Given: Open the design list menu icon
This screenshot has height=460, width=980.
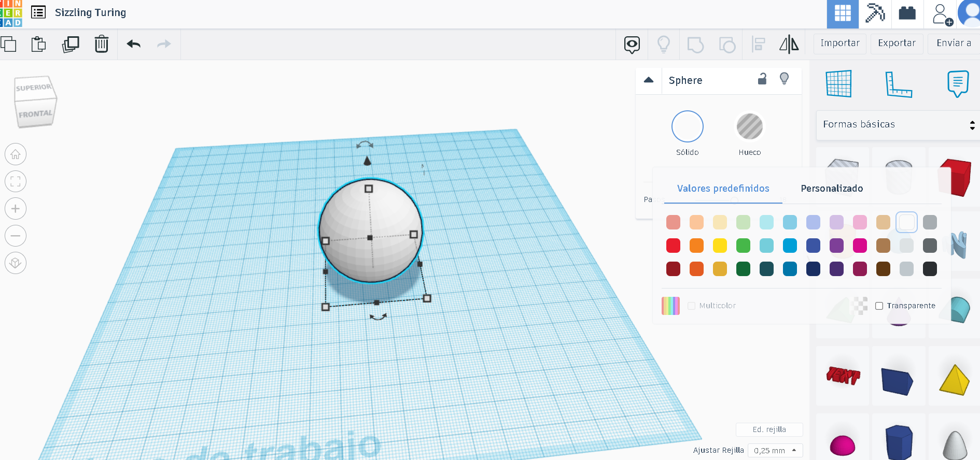Looking at the screenshot, I should 38,12.
